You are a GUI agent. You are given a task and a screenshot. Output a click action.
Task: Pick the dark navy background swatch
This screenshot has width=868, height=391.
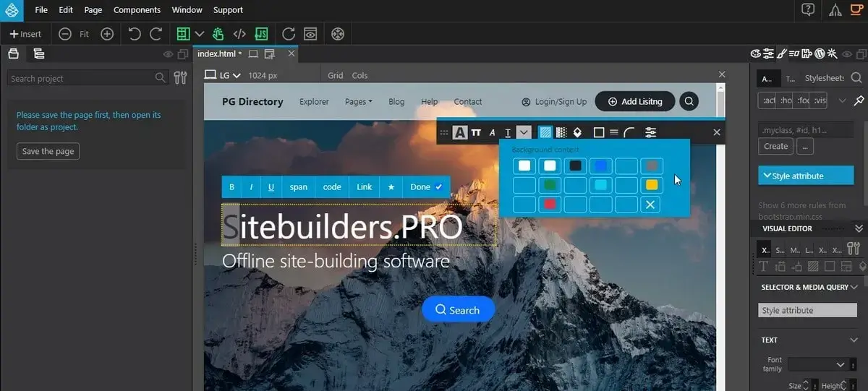click(576, 166)
